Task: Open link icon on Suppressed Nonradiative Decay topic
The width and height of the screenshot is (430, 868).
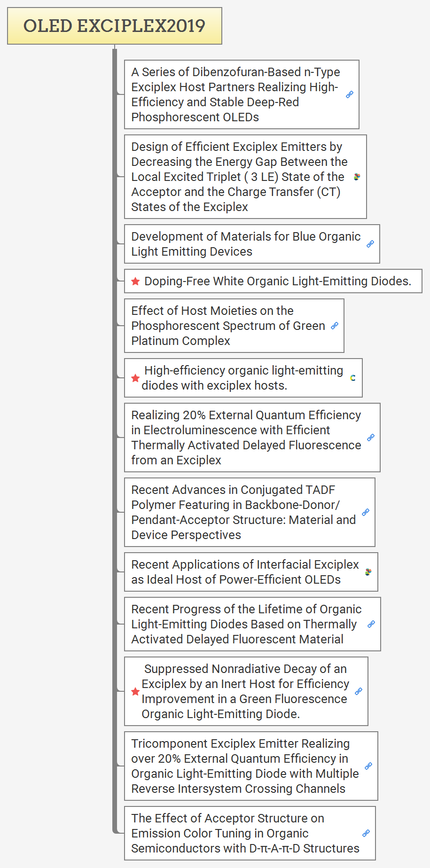Action: pos(359,691)
